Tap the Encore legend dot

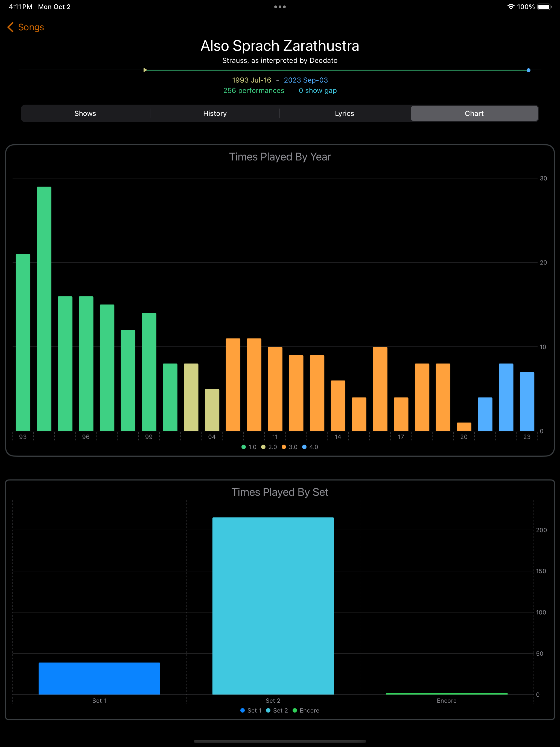coord(294,711)
